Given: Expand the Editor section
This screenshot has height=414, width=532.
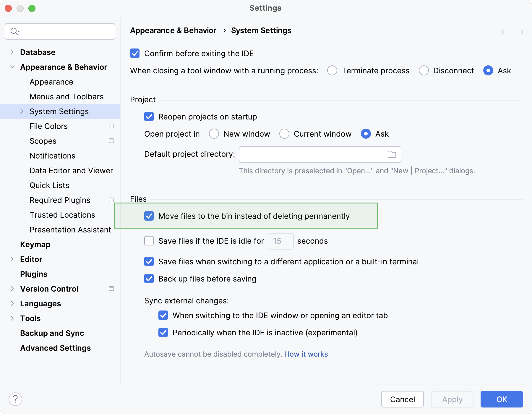Looking at the screenshot, I should pyautogui.click(x=12, y=259).
